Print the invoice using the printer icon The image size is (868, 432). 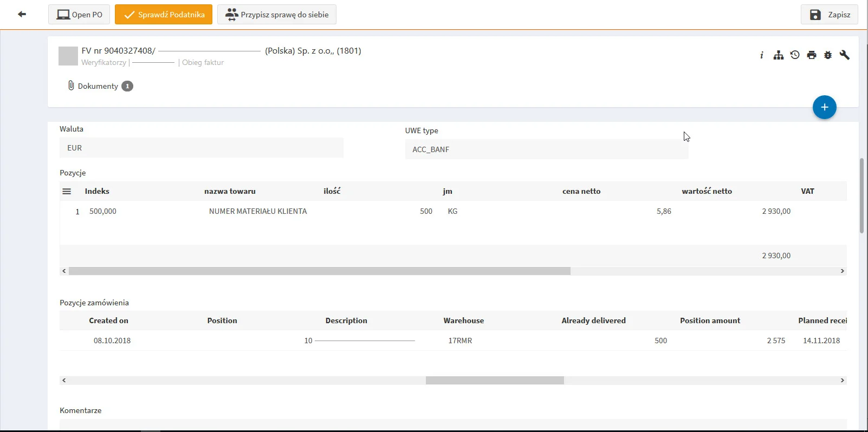click(x=812, y=55)
